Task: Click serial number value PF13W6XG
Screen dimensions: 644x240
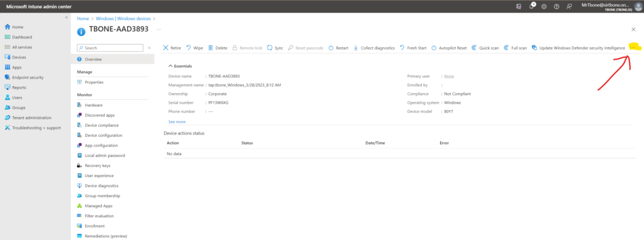Action: pos(218,102)
